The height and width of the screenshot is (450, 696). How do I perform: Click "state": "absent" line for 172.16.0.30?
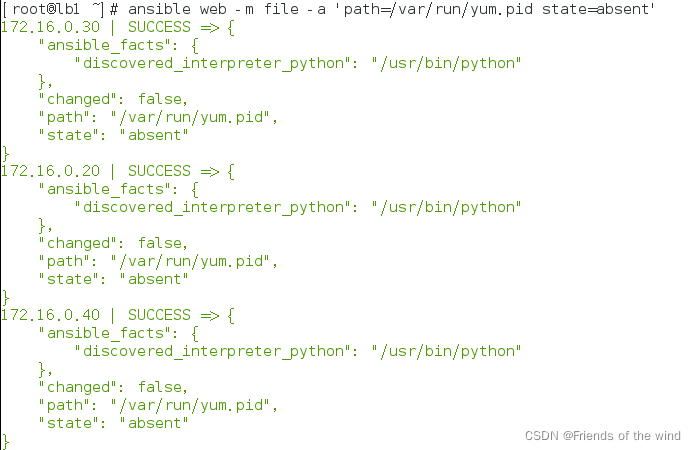pos(113,135)
